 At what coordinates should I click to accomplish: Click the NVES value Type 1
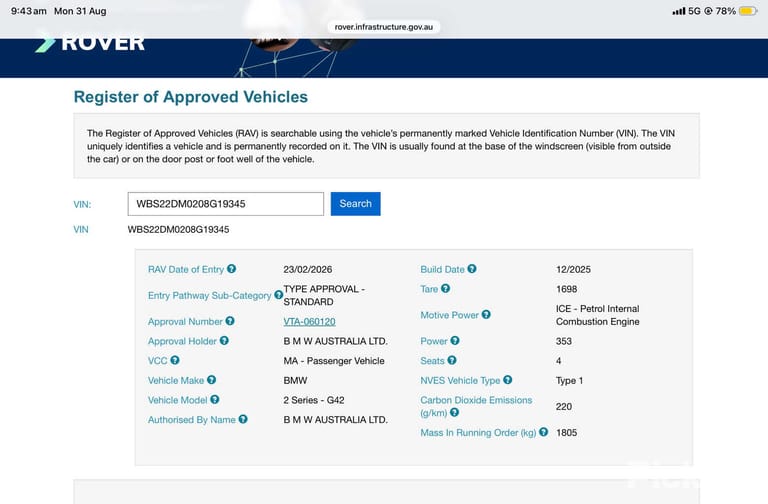point(570,381)
